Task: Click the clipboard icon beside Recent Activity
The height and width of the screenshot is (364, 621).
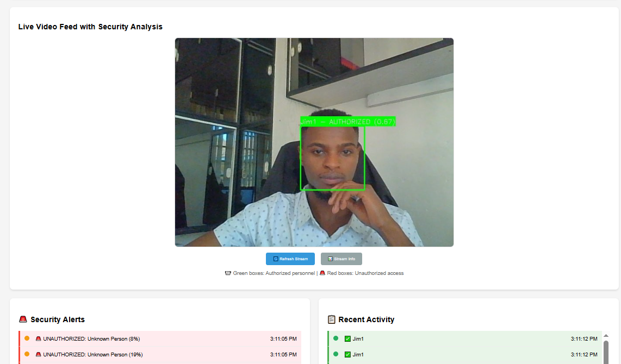Action: point(331,319)
